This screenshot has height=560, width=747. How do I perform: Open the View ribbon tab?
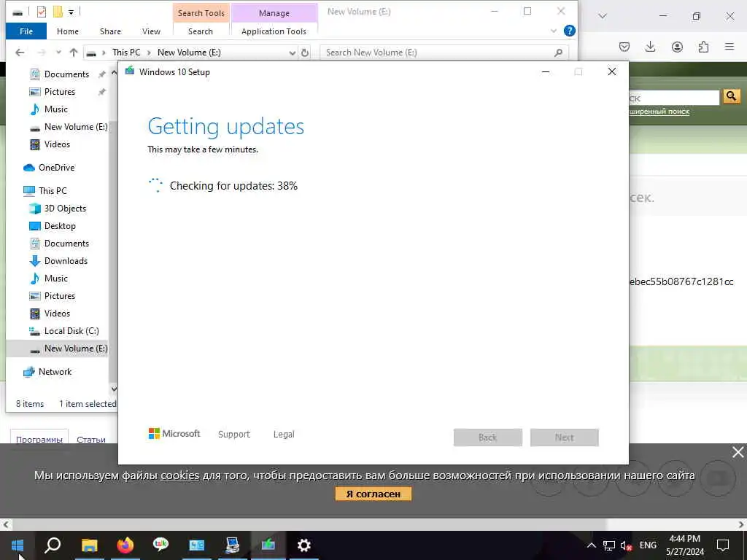point(151,31)
